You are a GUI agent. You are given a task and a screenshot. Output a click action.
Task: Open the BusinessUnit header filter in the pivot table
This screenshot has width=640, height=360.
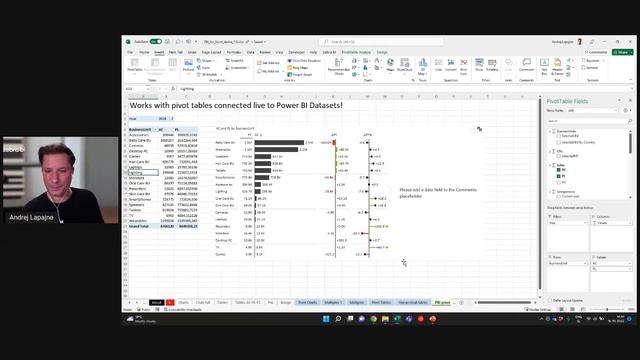pyautogui.click(x=155, y=129)
